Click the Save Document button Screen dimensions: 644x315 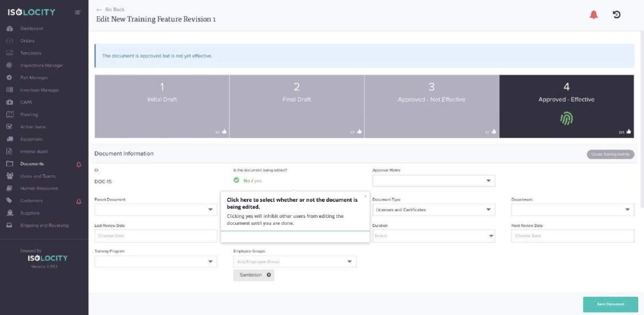point(610,304)
